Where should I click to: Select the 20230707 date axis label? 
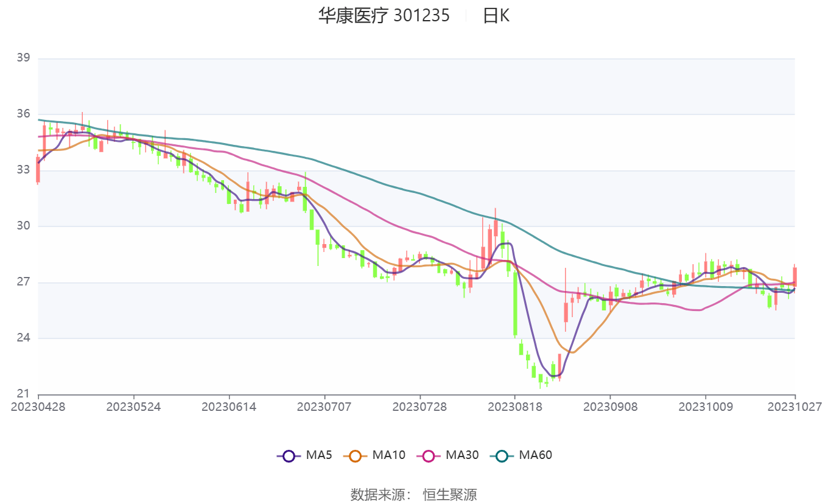point(324,407)
